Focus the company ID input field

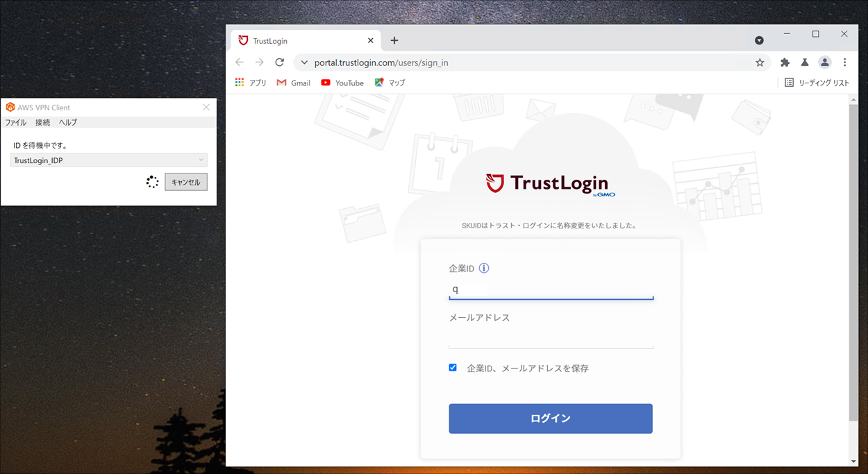(551, 289)
